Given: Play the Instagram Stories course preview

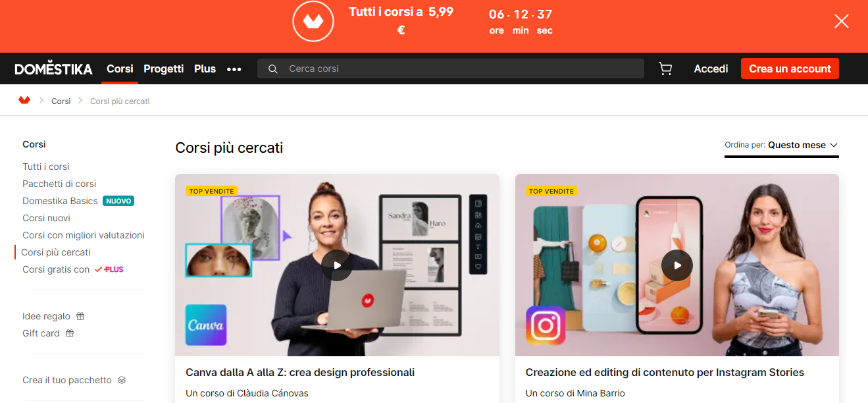Looking at the screenshot, I should 677,265.
